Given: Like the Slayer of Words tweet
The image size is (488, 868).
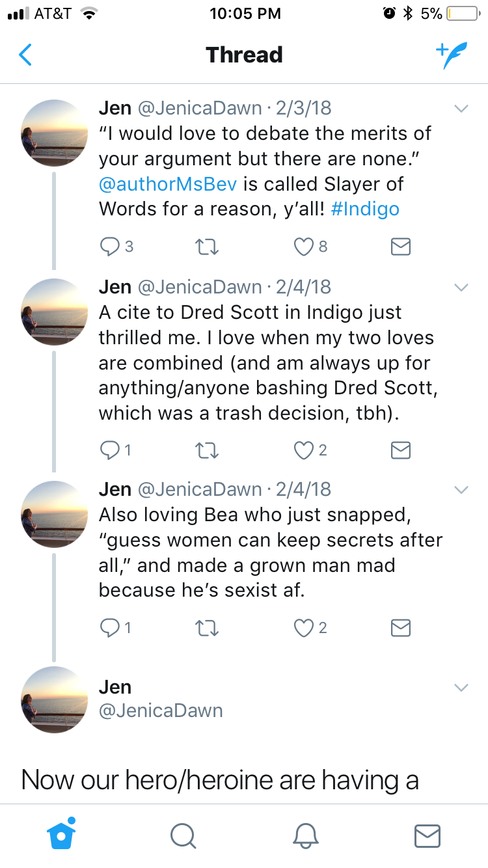Looking at the screenshot, I should (x=304, y=247).
